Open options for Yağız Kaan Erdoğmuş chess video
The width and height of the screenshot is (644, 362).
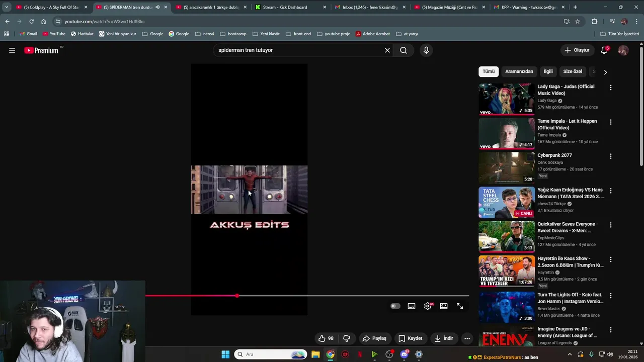coord(611,191)
